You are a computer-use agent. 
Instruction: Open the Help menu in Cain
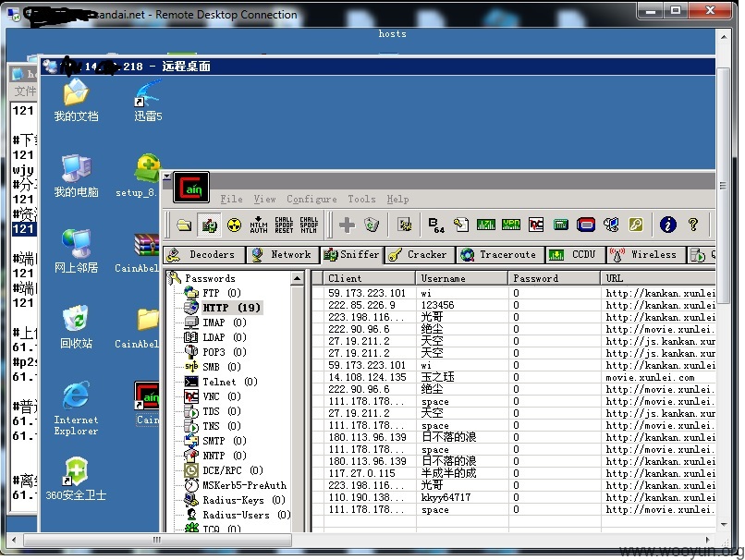(397, 199)
